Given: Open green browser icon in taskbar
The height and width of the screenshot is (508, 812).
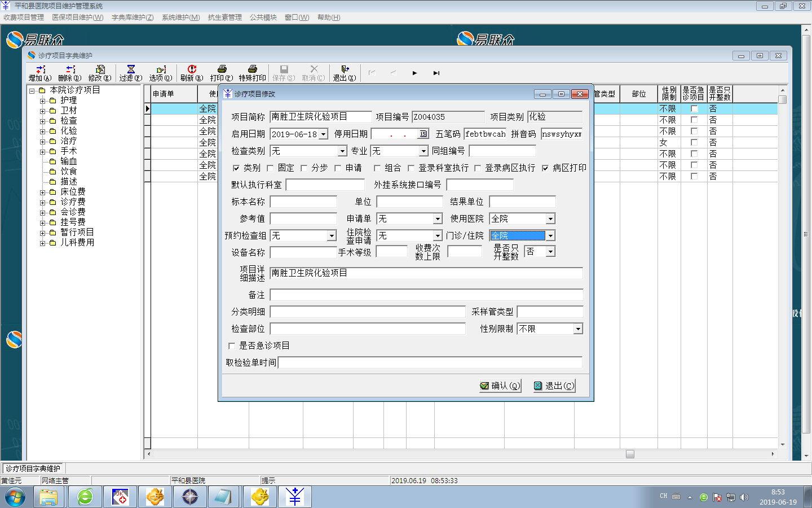Looking at the screenshot, I should 86,497.
